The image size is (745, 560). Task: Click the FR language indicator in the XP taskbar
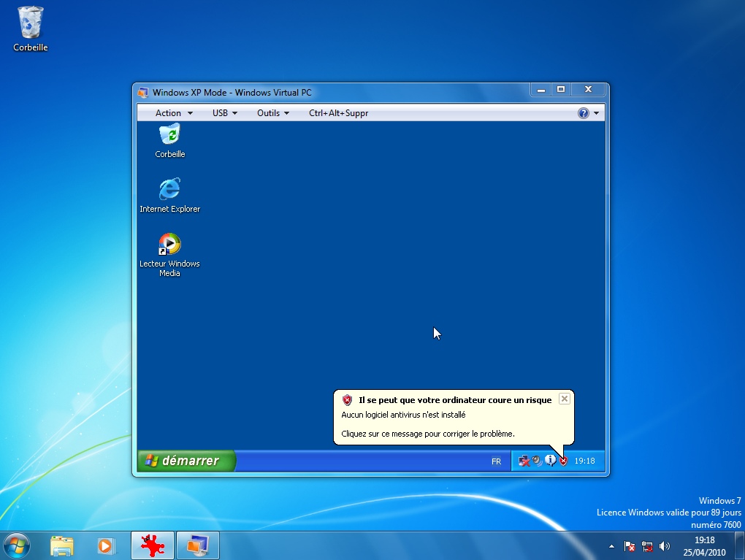(496, 461)
